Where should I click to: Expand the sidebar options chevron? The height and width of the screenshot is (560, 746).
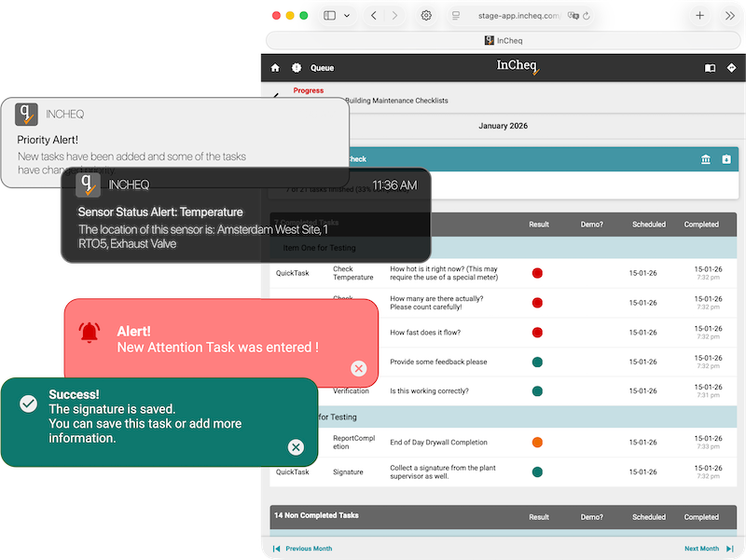[x=347, y=16]
